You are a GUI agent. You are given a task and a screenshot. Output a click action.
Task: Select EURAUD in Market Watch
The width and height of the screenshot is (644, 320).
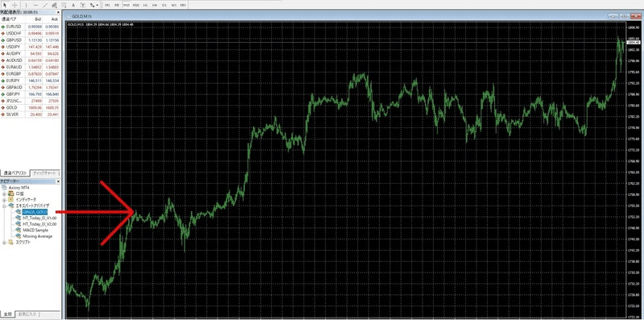pyautogui.click(x=30, y=67)
